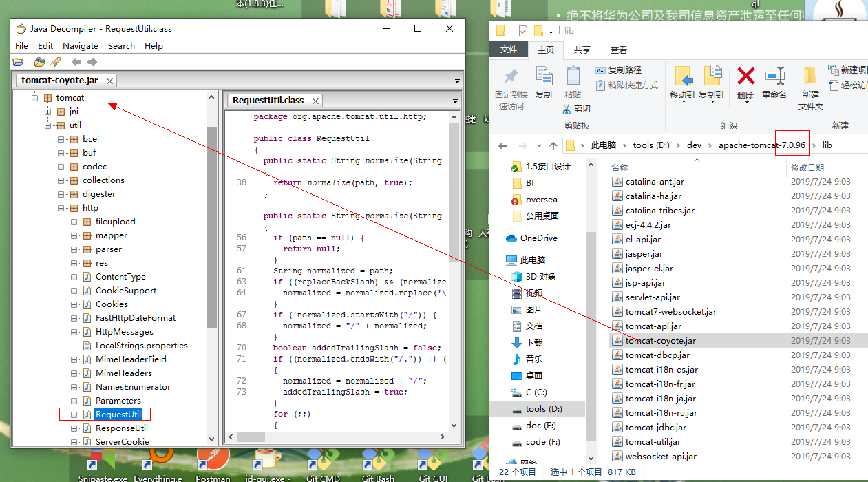
Task: Click the Explorer up-one-level arrow
Action: [553, 145]
